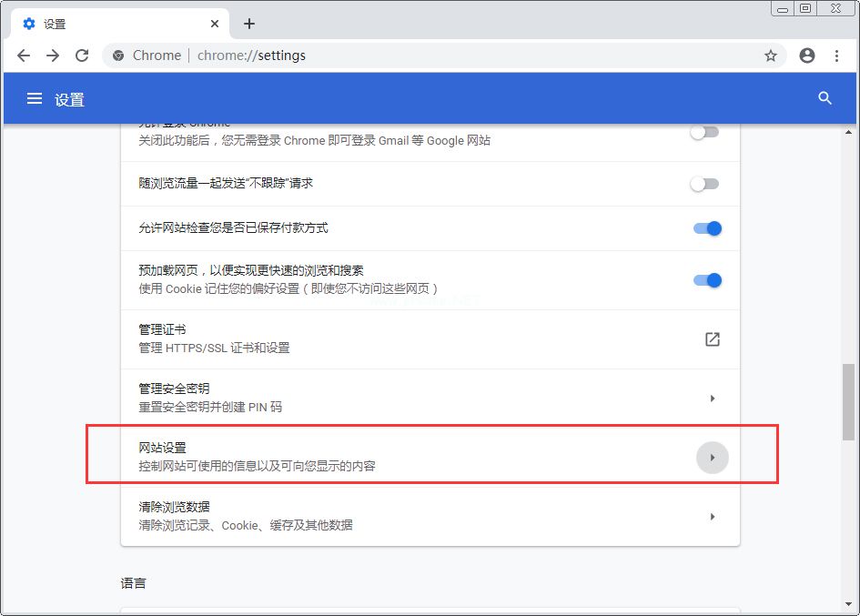Turn off the 预加载网页 toggle
The image size is (860, 616).
[705, 281]
